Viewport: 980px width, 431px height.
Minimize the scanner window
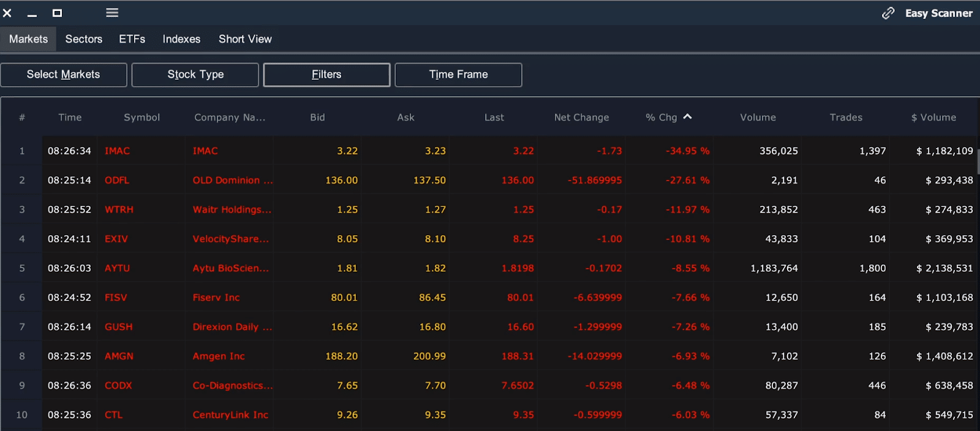point(32,16)
